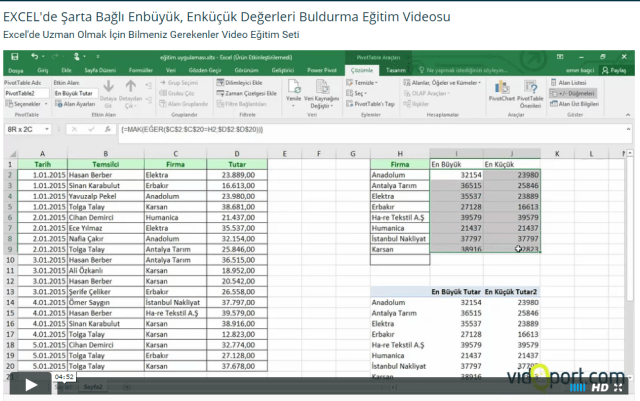Click Filtre Bağlantıları
This screenshot has width=640, height=401.
coord(241,104)
